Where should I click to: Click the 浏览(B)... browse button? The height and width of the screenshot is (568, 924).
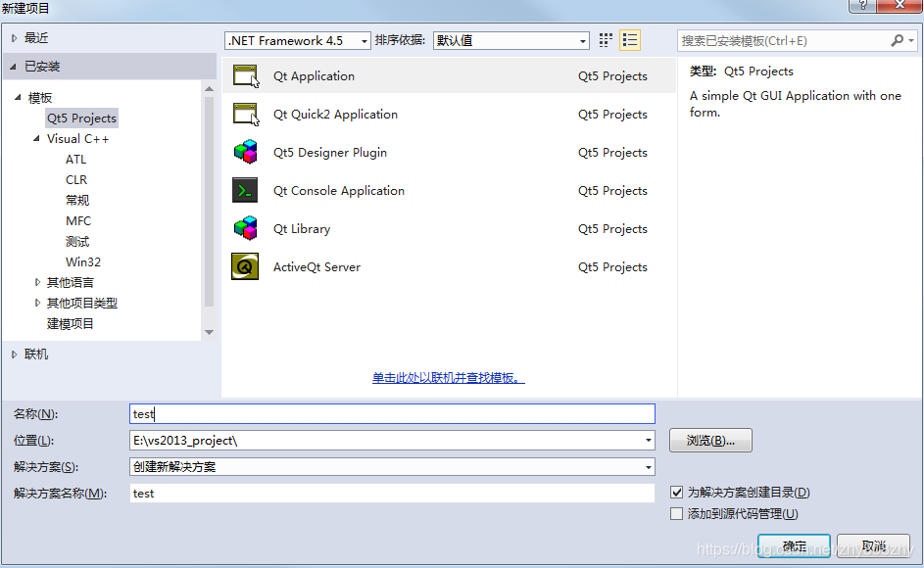(x=710, y=440)
